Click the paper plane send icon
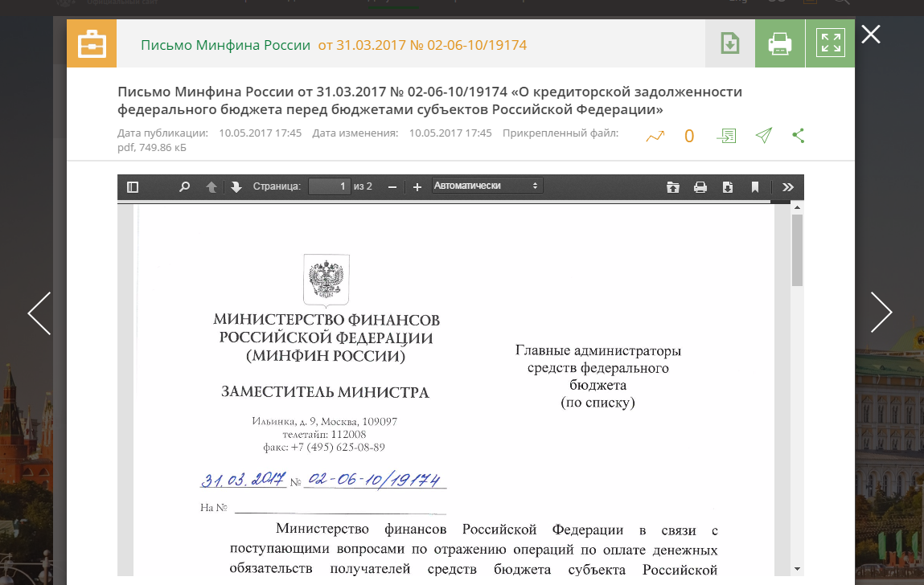 click(764, 136)
